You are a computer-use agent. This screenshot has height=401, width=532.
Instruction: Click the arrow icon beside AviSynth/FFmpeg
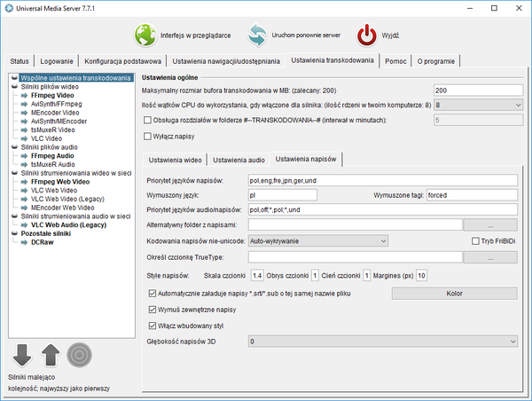[24, 104]
